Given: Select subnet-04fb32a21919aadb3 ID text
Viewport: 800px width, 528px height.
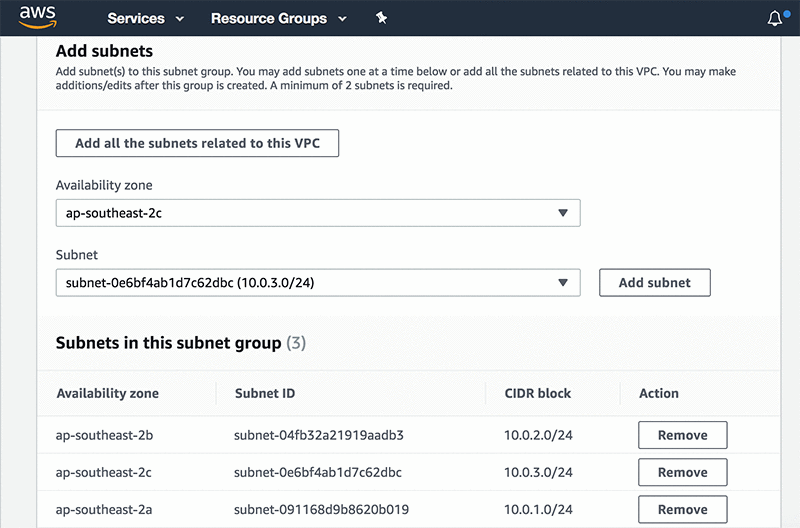Looking at the screenshot, I should coord(318,435).
